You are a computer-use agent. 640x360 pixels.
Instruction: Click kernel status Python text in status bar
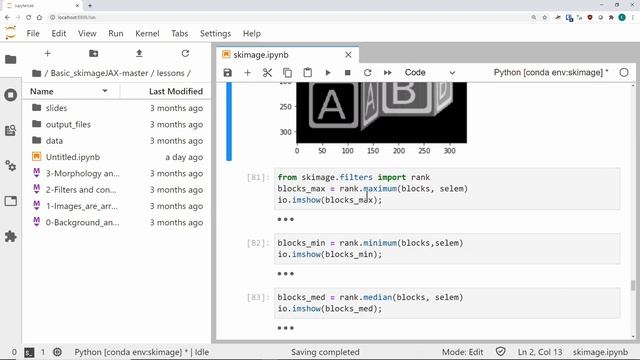141,352
